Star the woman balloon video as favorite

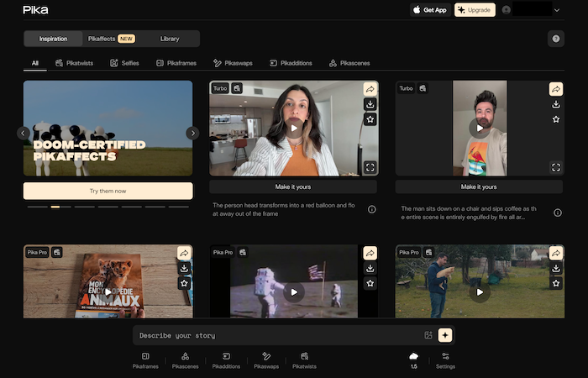370,119
